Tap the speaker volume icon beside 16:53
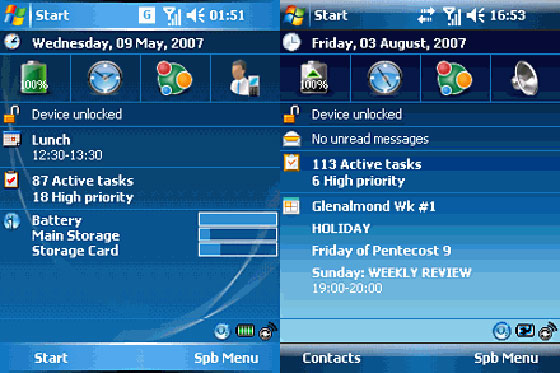The image size is (560, 373). pyautogui.click(x=475, y=16)
